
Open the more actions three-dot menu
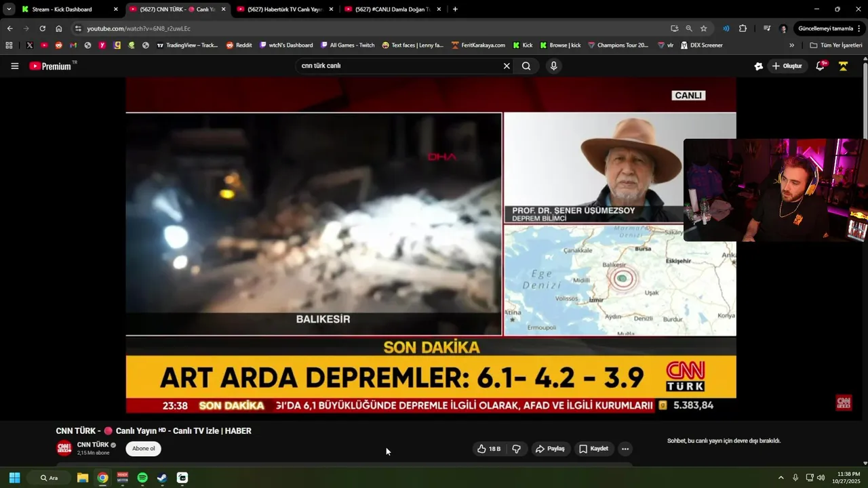625,449
